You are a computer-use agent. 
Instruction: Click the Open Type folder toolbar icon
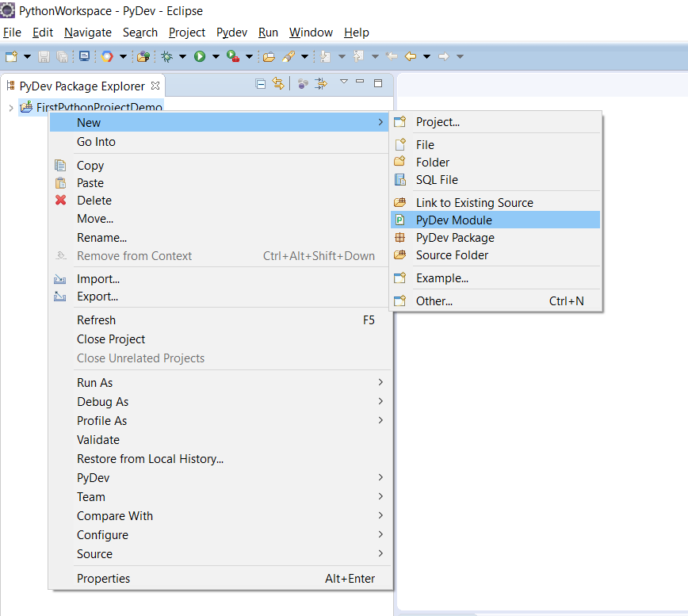tap(269, 56)
